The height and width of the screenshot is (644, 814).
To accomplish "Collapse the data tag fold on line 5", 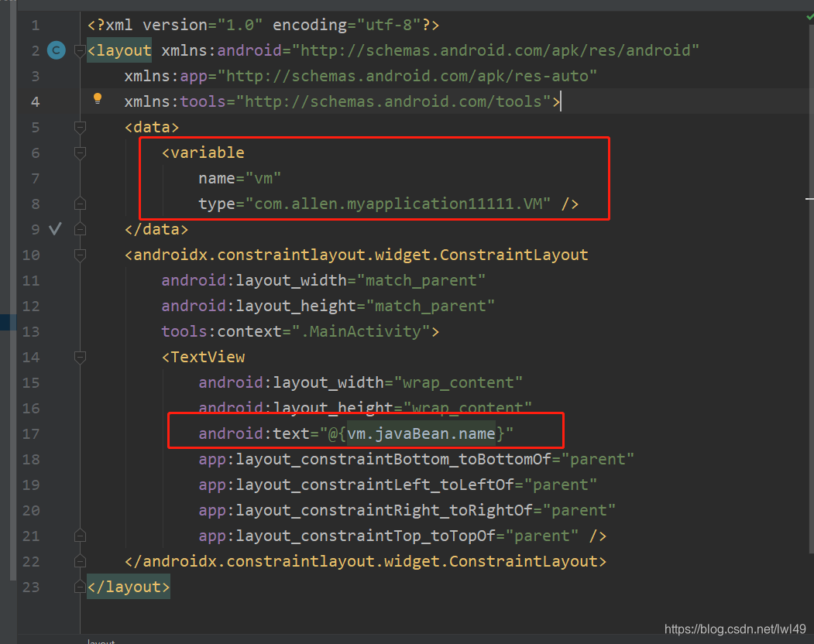I will tap(80, 127).
